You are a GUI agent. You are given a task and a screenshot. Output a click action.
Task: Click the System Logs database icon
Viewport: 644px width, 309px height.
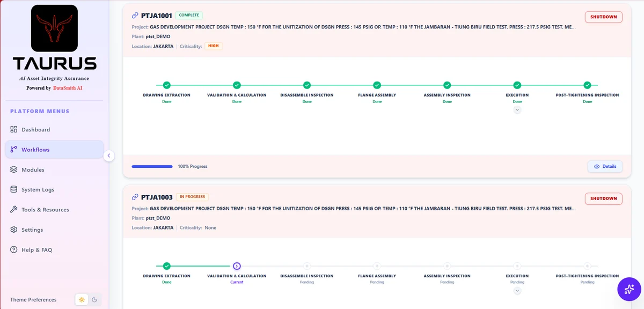point(14,189)
